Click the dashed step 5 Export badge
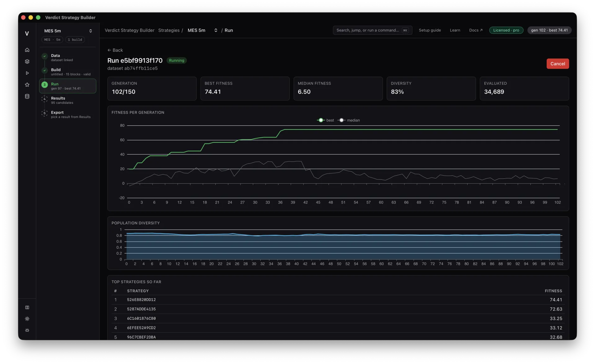 click(45, 113)
